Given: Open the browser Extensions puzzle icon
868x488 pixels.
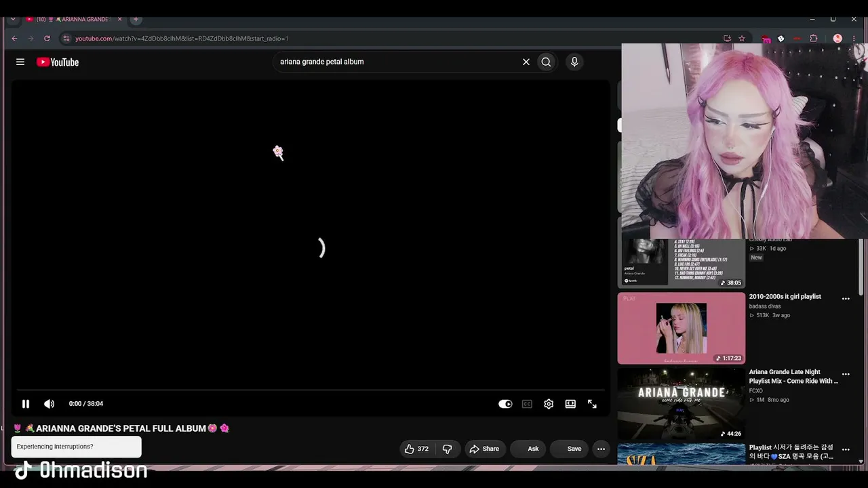Looking at the screenshot, I should click(x=814, y=39).
